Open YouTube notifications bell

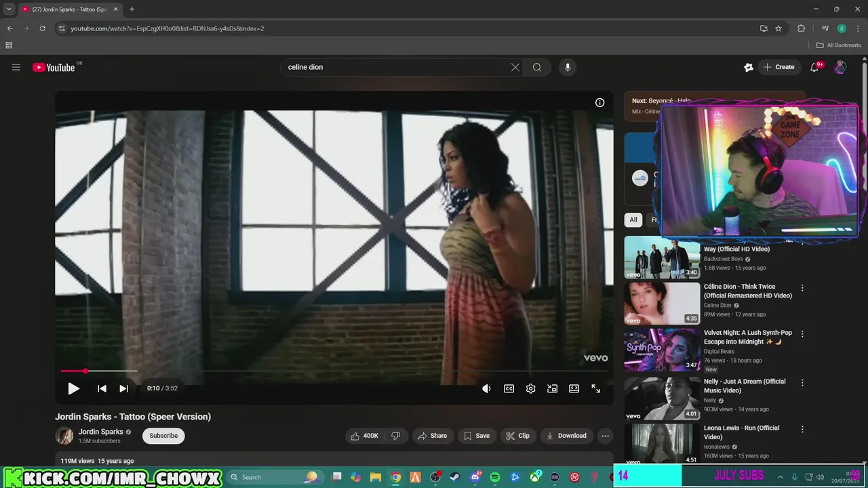click(815, 67)
